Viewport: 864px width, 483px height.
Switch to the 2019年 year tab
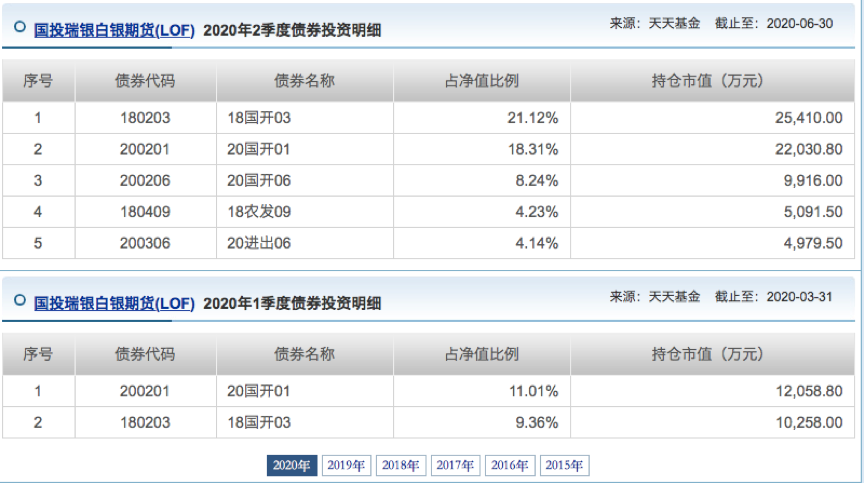[347, 465]
